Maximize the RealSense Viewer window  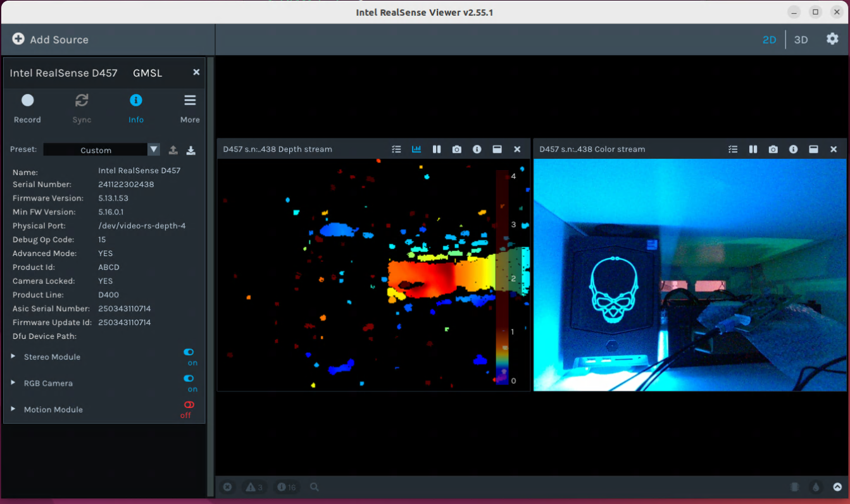(x=815, y=12)
